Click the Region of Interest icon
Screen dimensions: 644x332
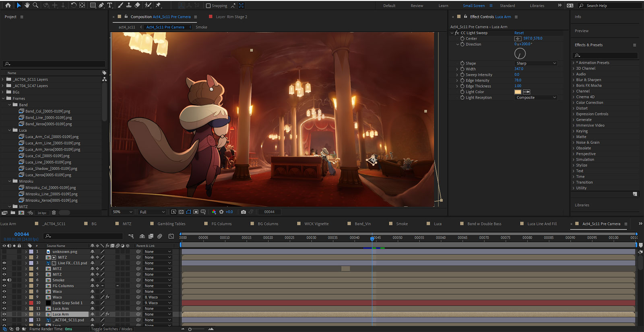tap(196, 212)
